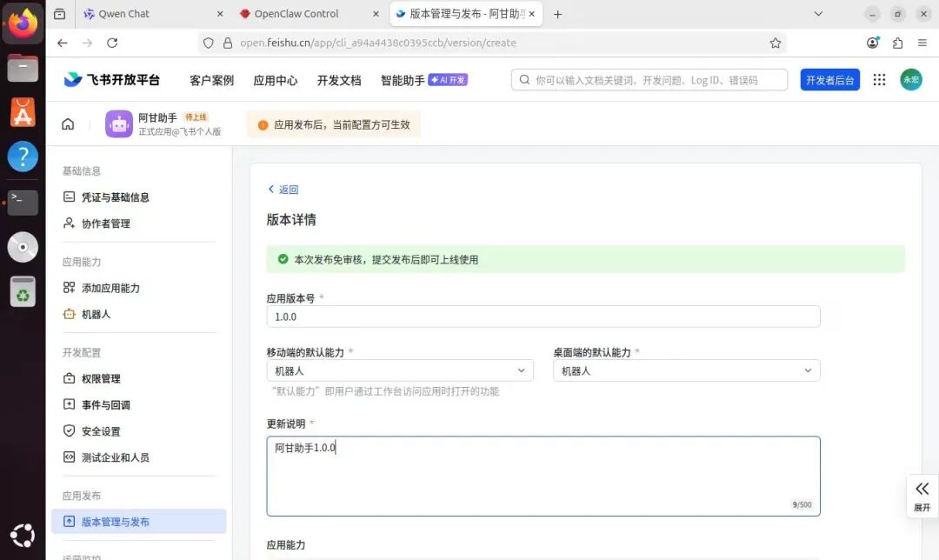Screen dimensions: 939x560
Task: Click the magnifier icon in the search bar
Action: pyautogui.click(x=524, y=79)
